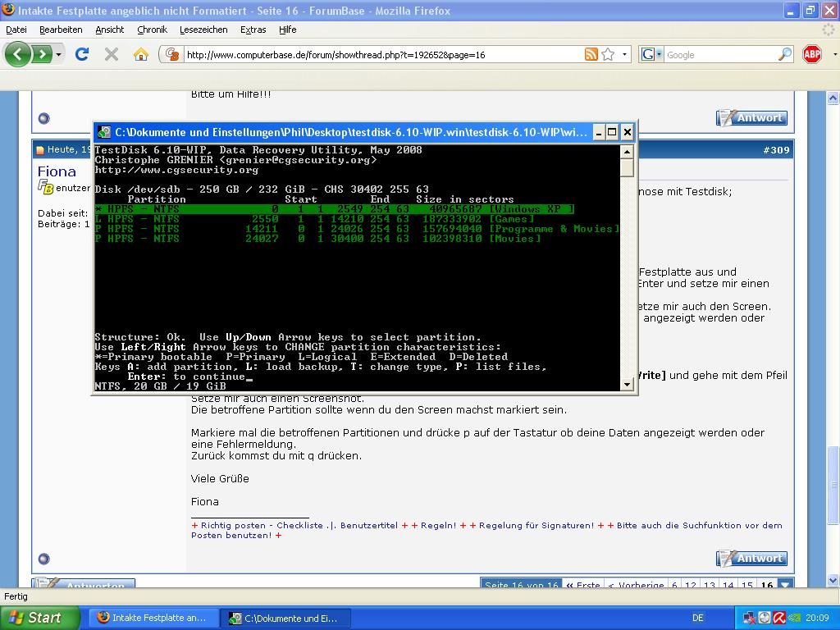840x630 pixels.
Task: Open the Datei menu
Action: (16, 30)
